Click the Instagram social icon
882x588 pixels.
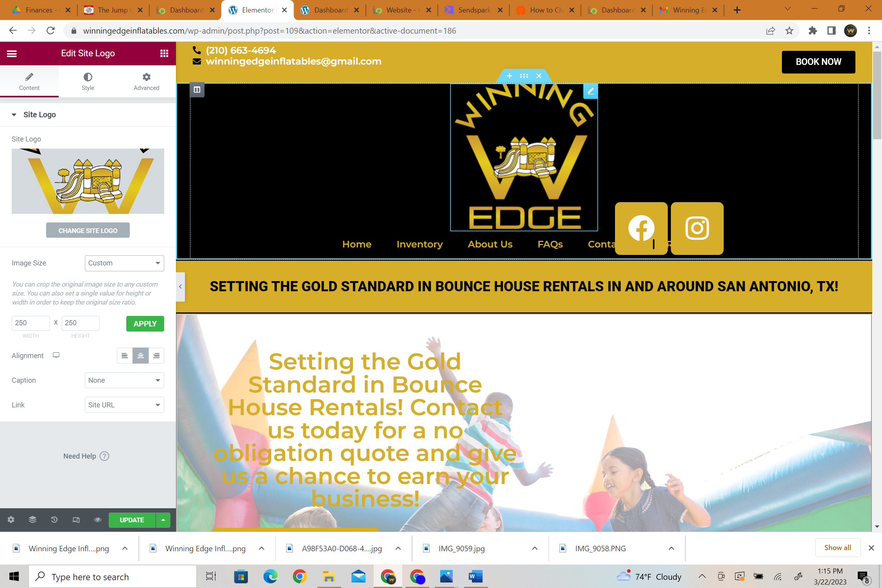[x=697, y=228]
